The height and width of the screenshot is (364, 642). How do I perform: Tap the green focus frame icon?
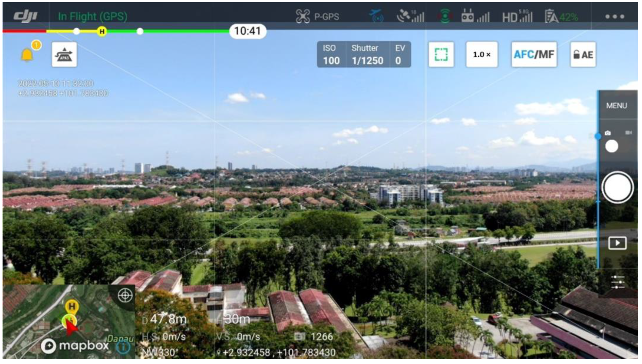(441, 54)
